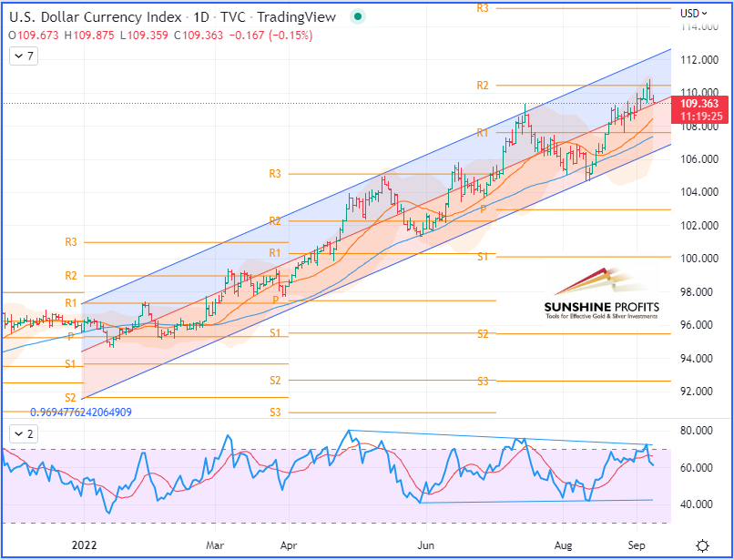Click the Mar date axis label
Screen dimensions: 734x560
coord(215,545)
